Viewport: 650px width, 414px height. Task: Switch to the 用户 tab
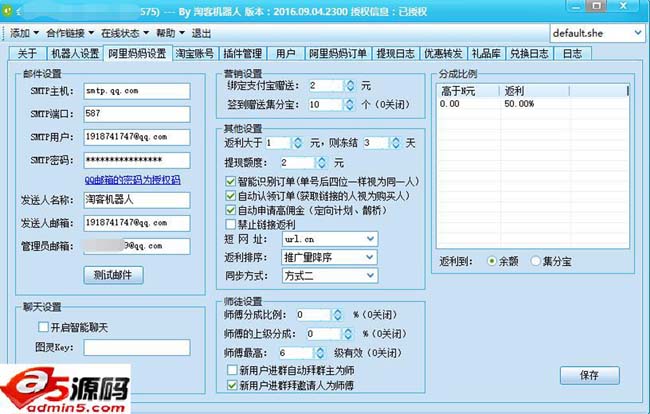tap(285, 53)
